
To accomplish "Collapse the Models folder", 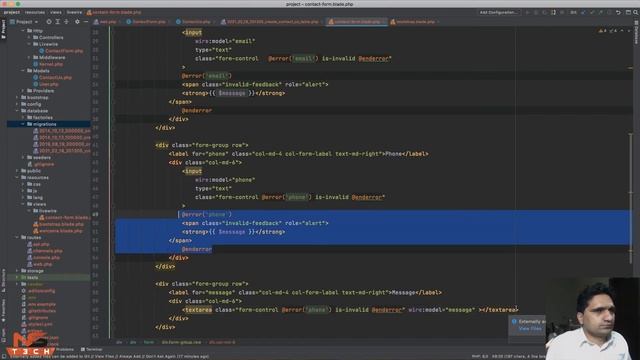I will click(x=23, y=71).
